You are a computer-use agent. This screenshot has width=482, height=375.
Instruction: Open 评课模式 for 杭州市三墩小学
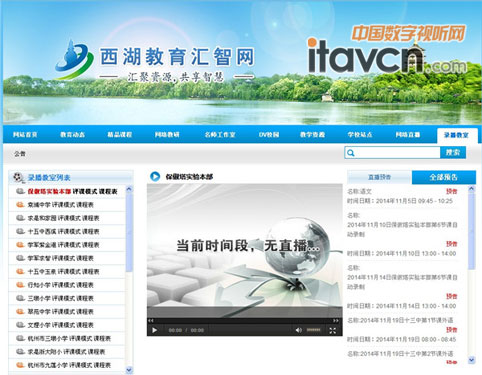[80, 338]
